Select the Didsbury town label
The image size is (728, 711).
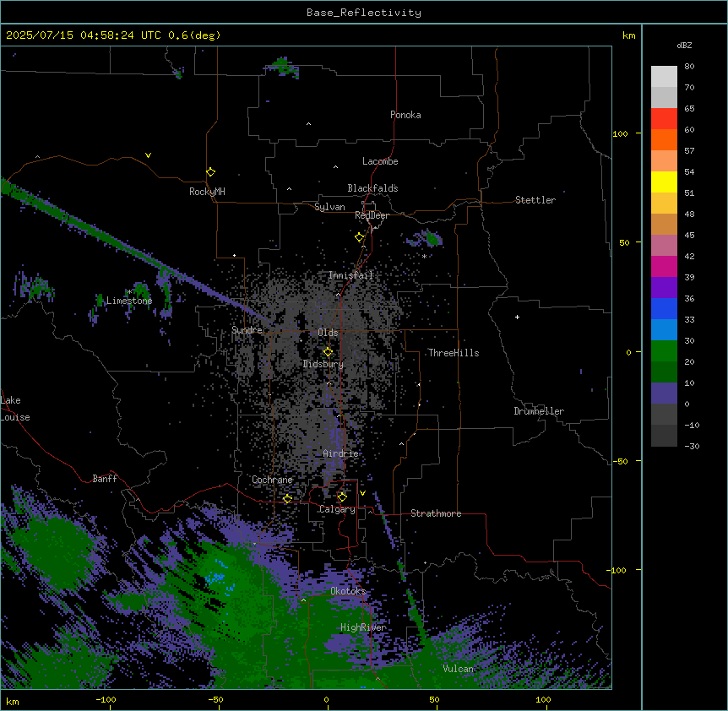(323, 364)
